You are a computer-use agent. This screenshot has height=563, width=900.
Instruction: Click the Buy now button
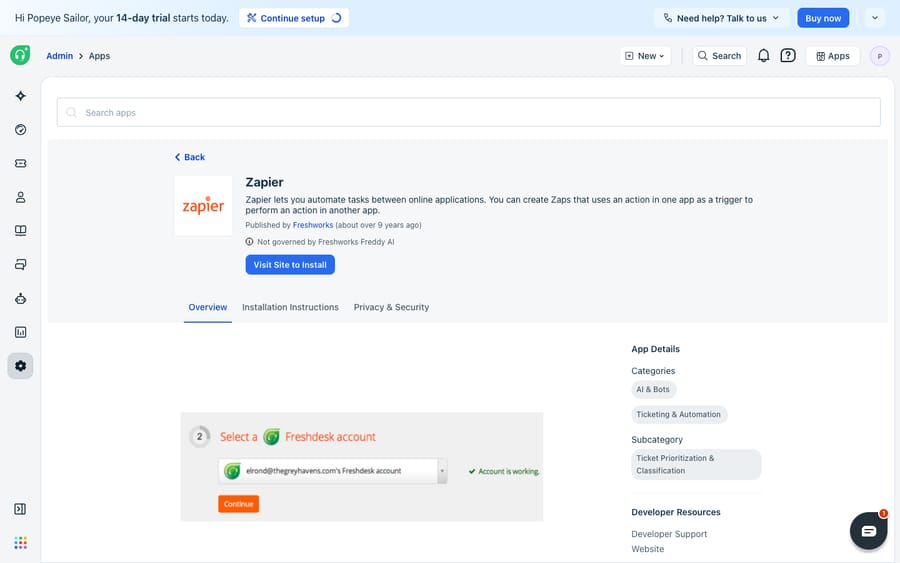click(x=823, y=18)
